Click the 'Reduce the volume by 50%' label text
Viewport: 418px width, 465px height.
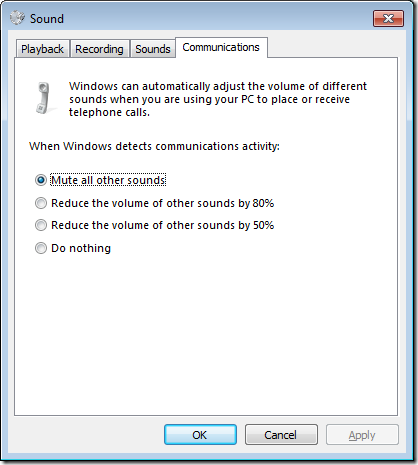(x=163, y=225)
